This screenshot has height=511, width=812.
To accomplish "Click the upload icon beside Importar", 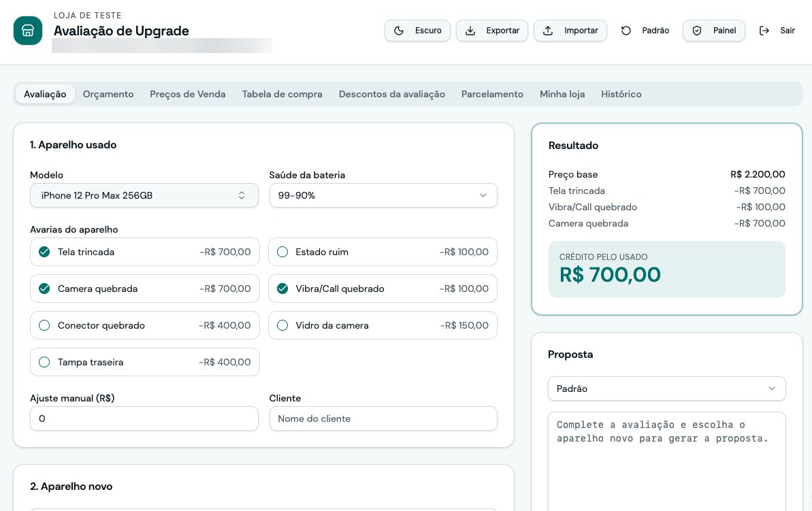I will point(548,31).
